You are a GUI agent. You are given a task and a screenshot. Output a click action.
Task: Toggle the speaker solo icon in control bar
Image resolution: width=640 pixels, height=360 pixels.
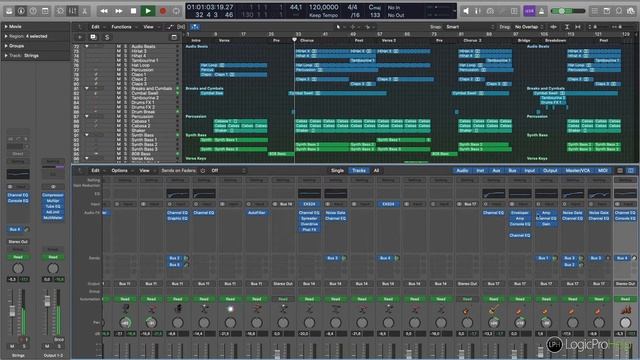[x=466, y=11]
